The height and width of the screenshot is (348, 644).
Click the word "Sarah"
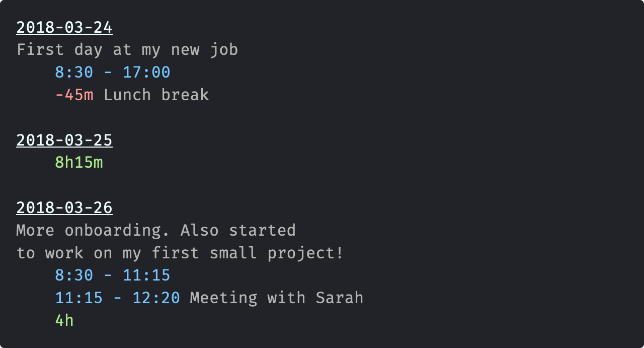(x=339, y=298)
